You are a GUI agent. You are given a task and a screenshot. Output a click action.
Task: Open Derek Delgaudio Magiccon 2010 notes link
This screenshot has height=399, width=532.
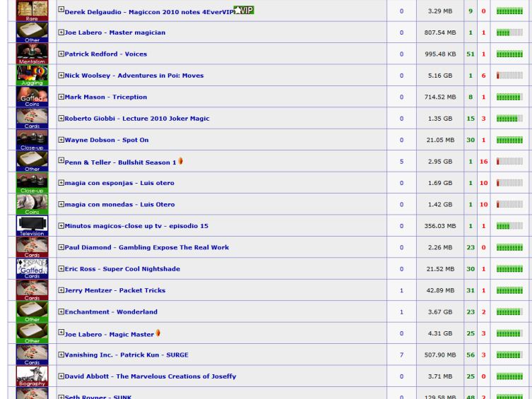(149, 12)
